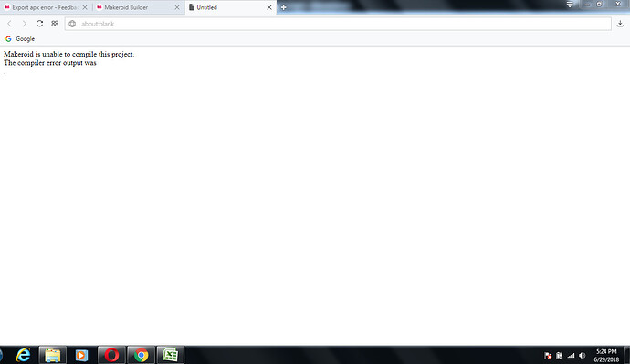Open the downloads icon in the toolbar
Viewport: 630px width, 364px height.
620,24
